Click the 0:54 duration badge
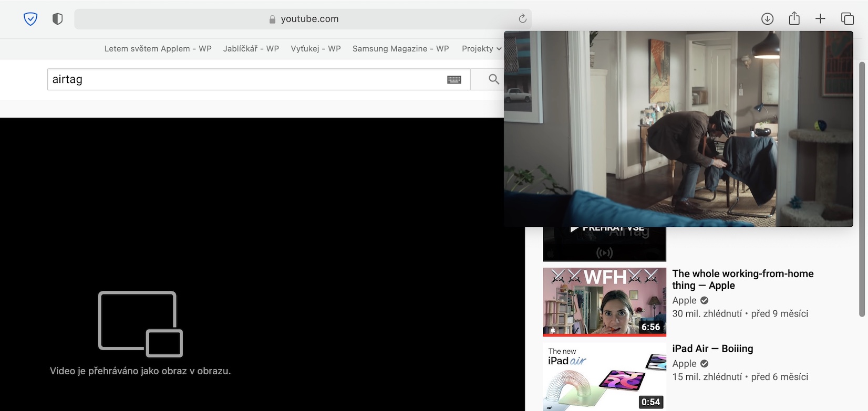Screen dimensions: 868x411 click(x=650, y=402)
